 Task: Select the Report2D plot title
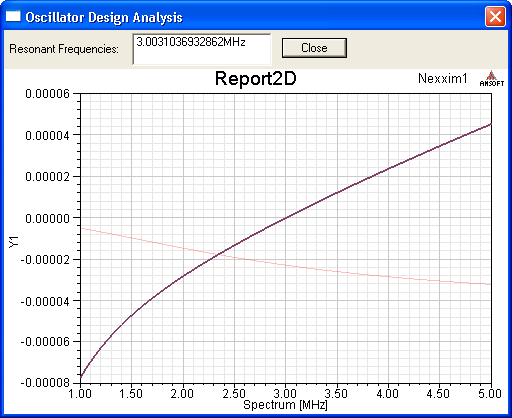point(256,79)
